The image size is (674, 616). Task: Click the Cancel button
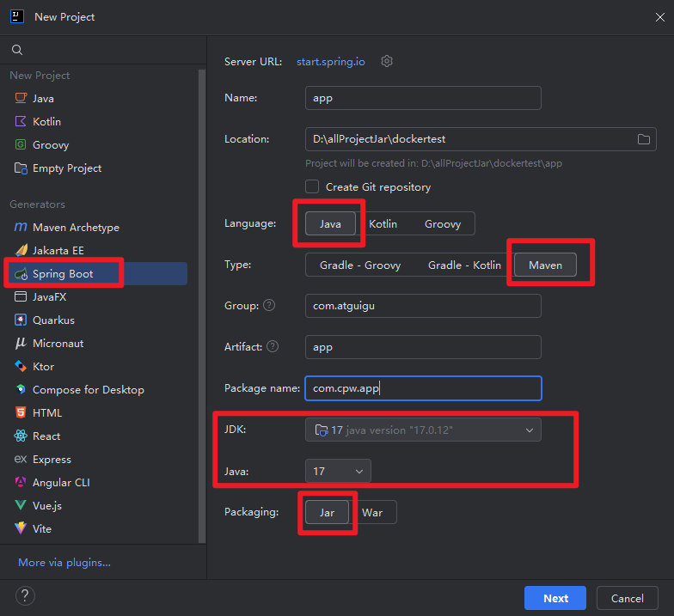tap(628, 598)
